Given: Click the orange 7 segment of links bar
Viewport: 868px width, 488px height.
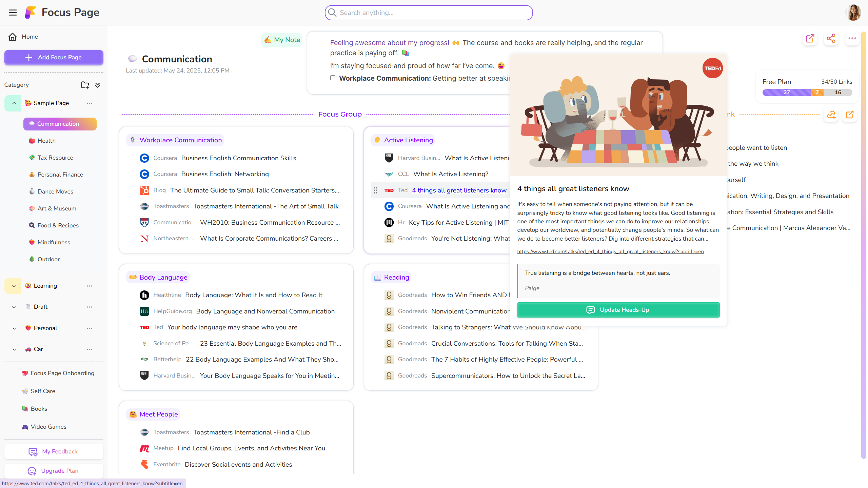Looking at the screenshot, I should pyautogui.click(x=817, y=93).
